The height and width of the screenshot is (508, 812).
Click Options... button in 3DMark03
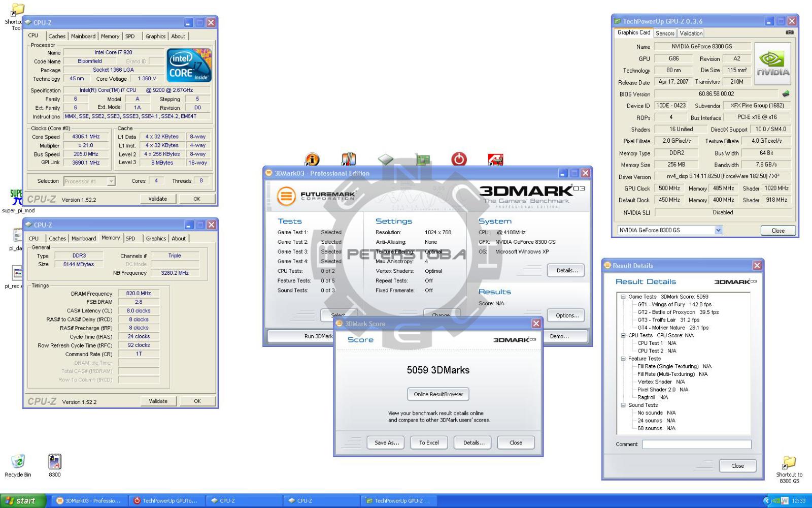point(566,315)
